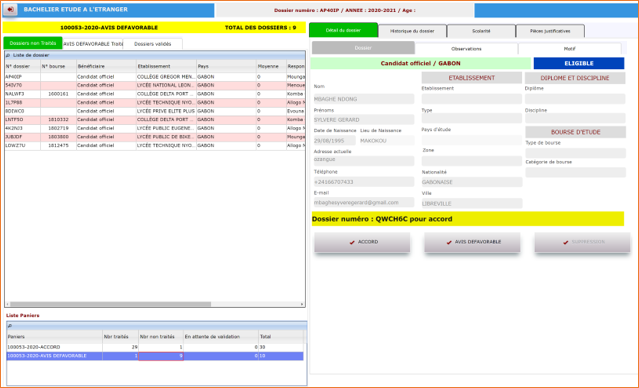This screenshot has height=388, width=639.
Task: Click the Nom field MBAGHE NDONG
Action: tap(364, 99)
